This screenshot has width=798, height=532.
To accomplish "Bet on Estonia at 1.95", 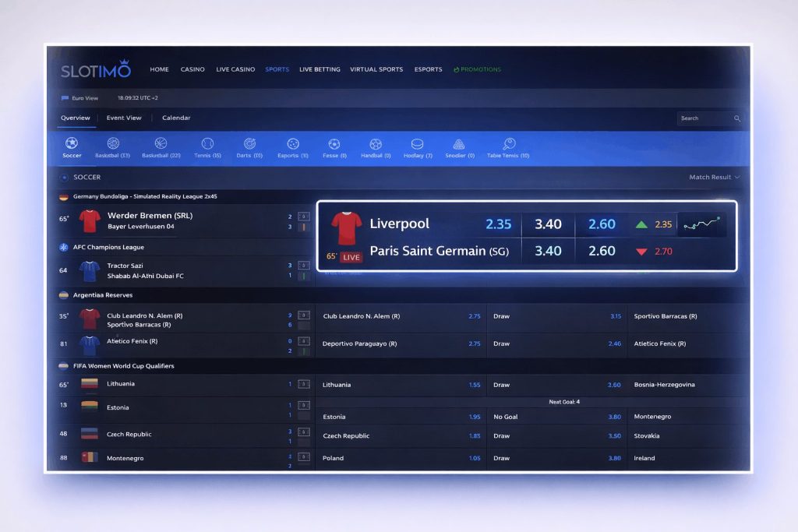I will coord(475,417).
